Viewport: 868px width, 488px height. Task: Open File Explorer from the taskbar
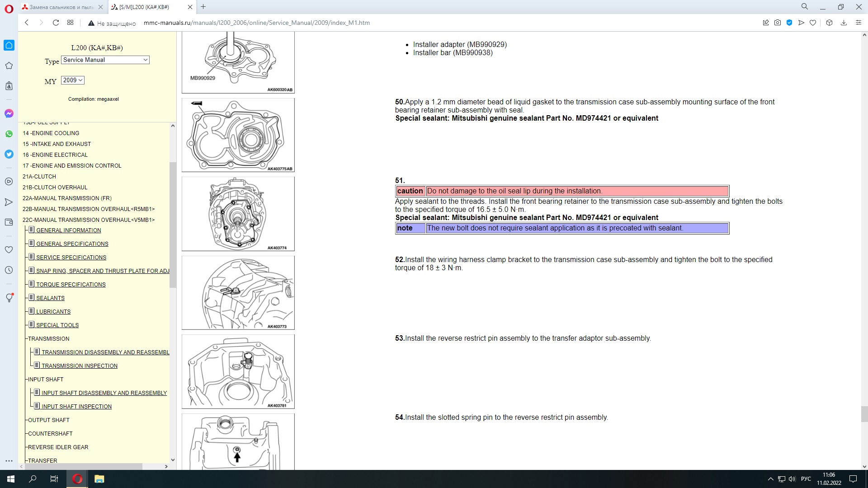pos(99,479)
